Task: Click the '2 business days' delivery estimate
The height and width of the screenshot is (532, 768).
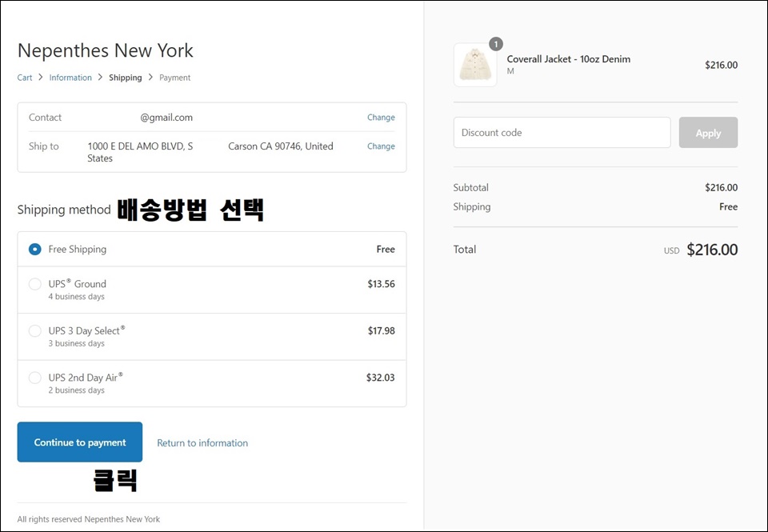Action: (77, 390)
